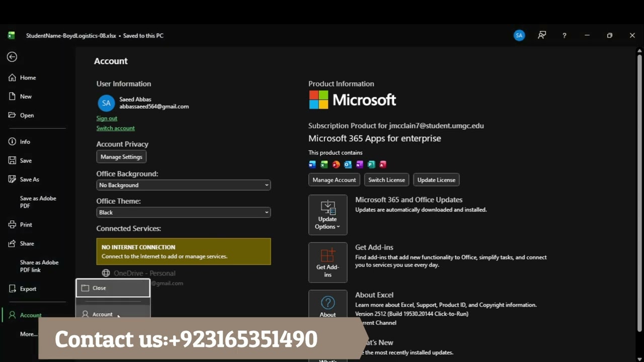The width and height of the screenshot is (644, 362).
Task: Click the file name StudentName-BoydLogistics-08.xlsx
Action: (x=71, y=36)
